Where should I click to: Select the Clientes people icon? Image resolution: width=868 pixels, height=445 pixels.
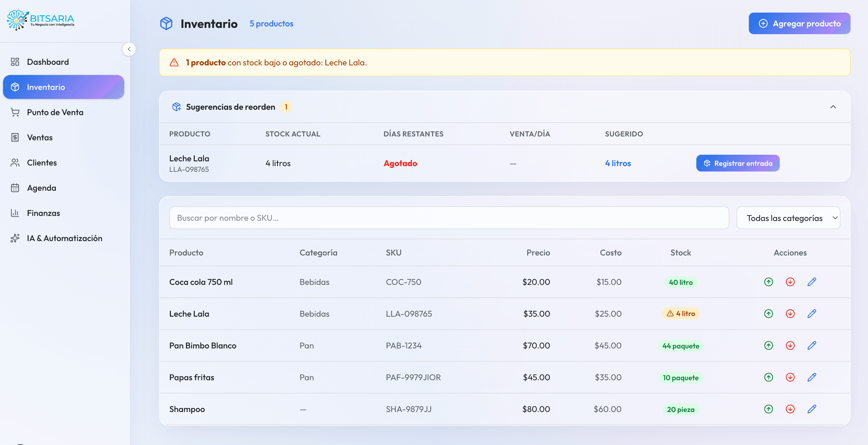tap(15, 163)
